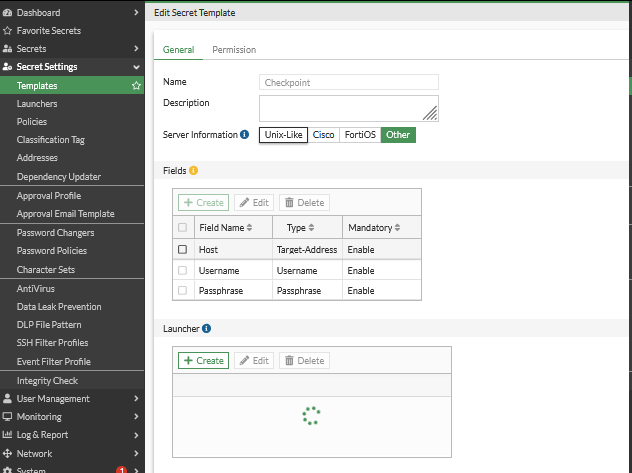Expand the Secrets menu chevron
The image size is (632, 473).
(136, 49)
